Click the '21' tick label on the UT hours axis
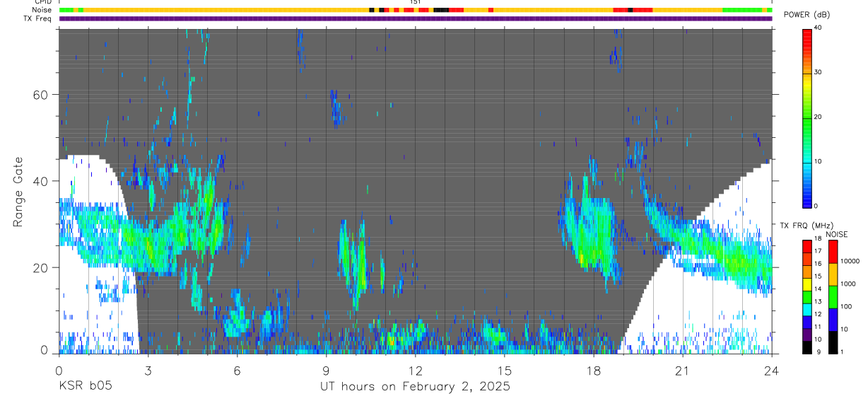Screen dimensions: 868x401 [683, 370]
